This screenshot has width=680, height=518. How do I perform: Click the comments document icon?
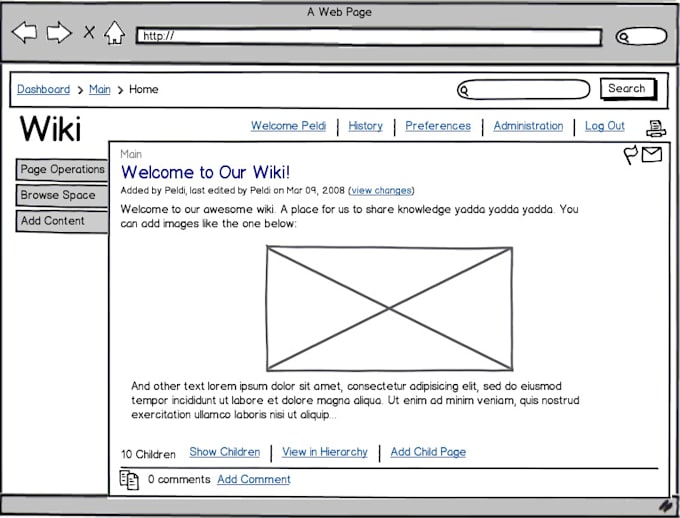(129, 480)
